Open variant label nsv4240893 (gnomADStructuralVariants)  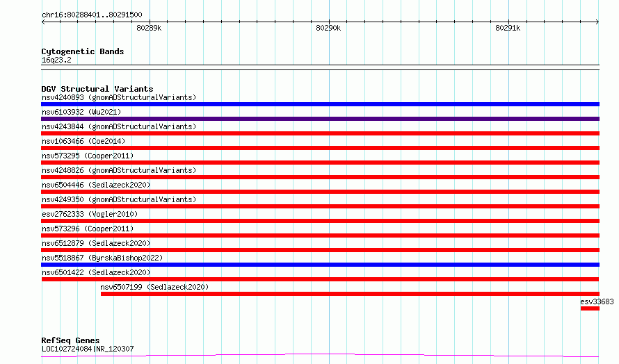pyautogui.click(x=119, y=97)
